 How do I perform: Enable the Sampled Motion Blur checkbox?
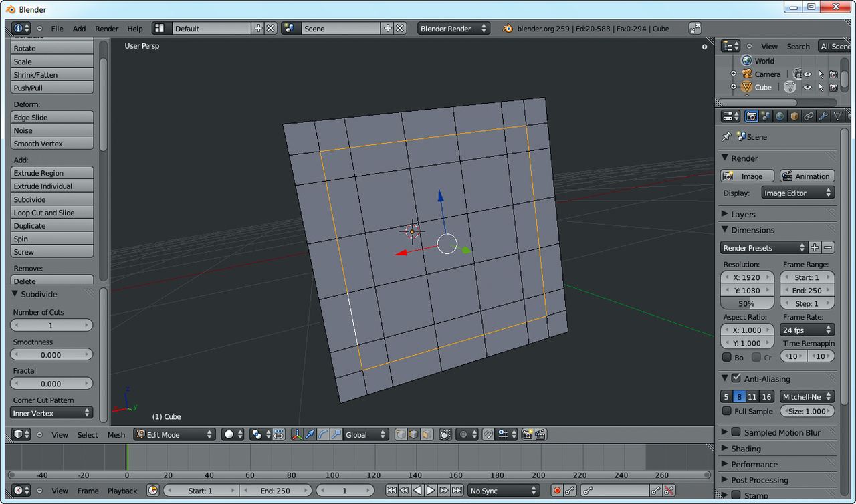(x=736, y=432)
